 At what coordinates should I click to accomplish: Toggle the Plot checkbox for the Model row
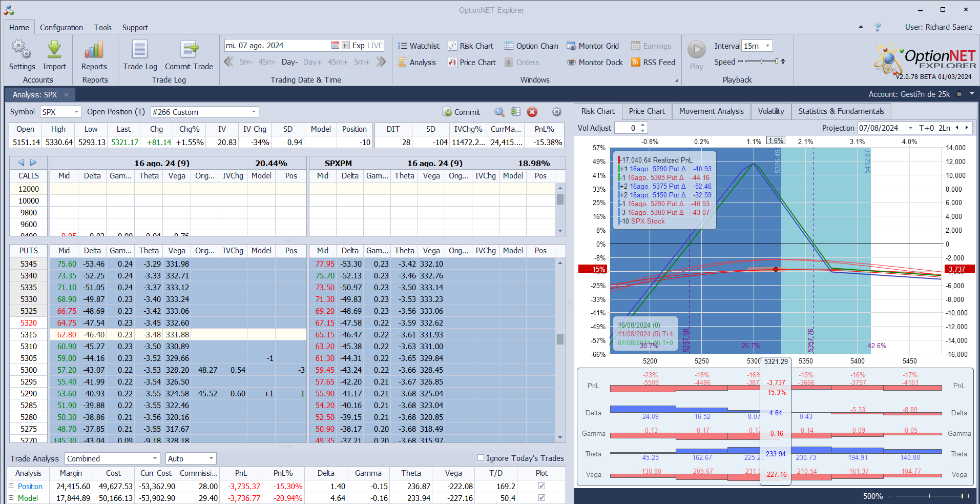[541, 498]
